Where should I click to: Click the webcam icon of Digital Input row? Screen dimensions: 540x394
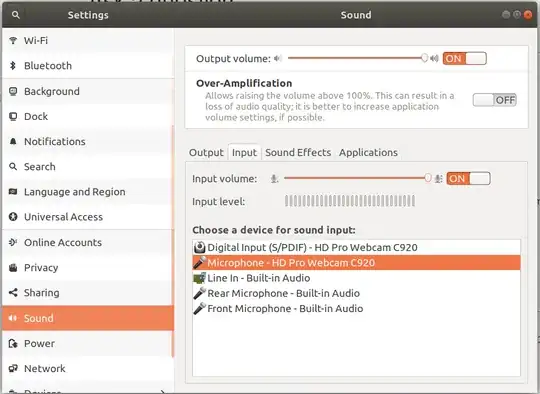point(199,247)
